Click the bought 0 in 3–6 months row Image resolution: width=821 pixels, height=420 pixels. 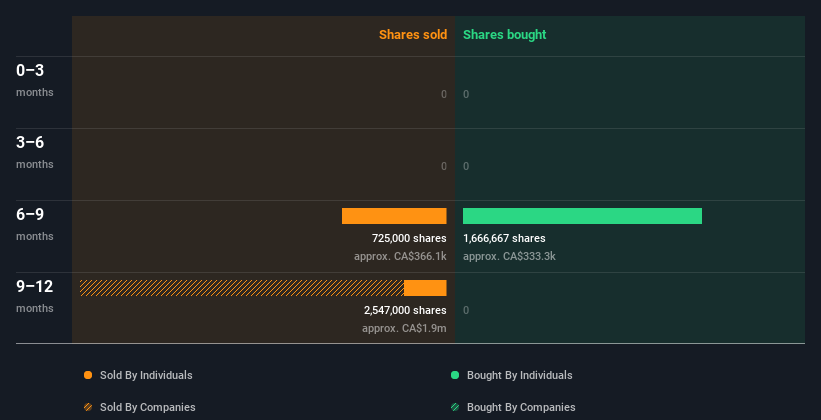pos(466,167)
